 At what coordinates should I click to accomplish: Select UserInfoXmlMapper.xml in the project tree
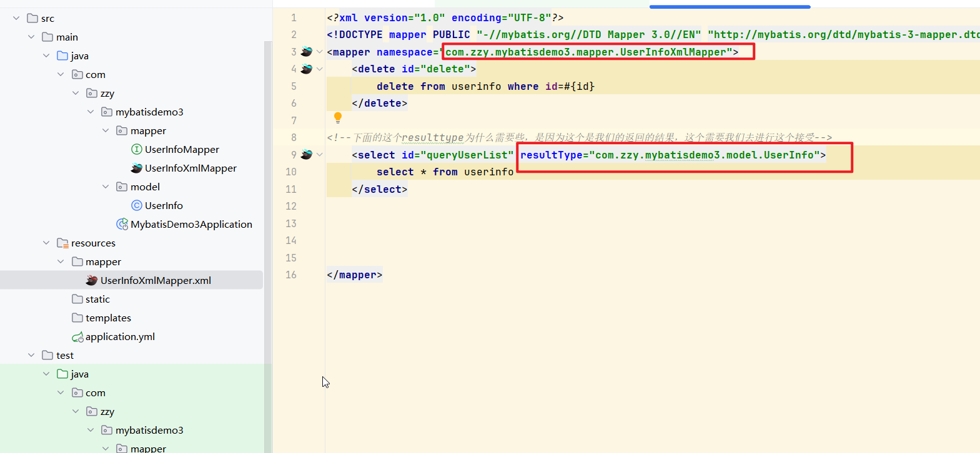pos(156,280)
